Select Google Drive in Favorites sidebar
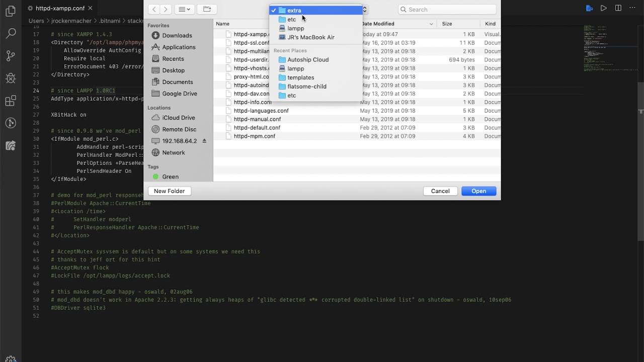Viewport: 644px width, 362px height. click(x=179, y=94)
